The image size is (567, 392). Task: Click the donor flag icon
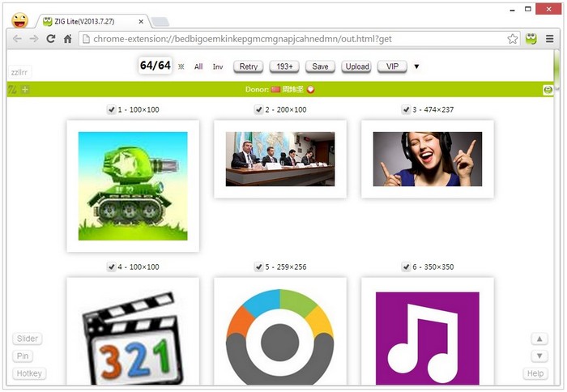(x=275, y=89)
